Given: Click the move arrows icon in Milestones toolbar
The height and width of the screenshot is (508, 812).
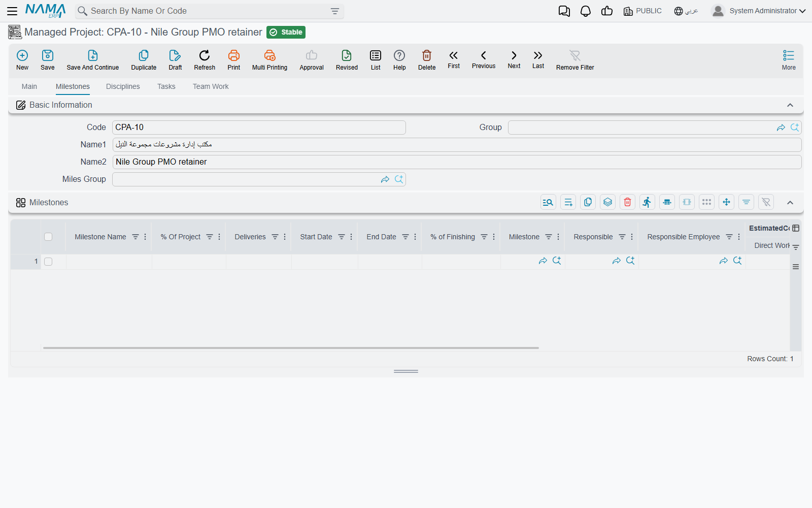Looking at the screenshot, I should [727, 202].
